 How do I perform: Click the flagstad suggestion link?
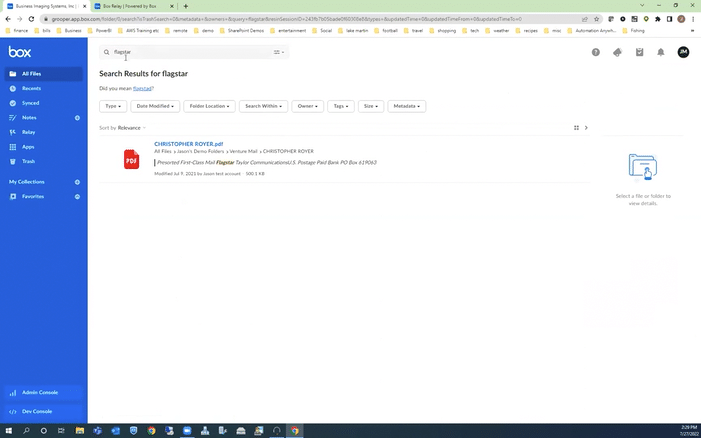click(x=142, y=88)
